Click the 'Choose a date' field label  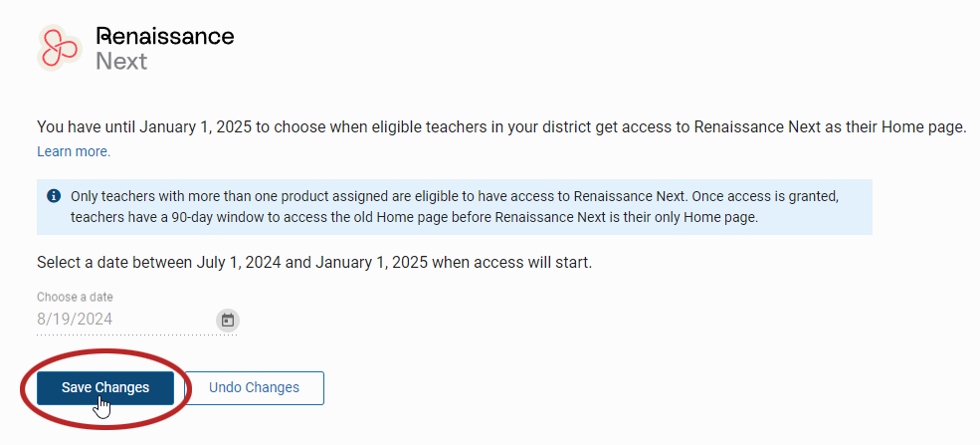[75, 297]
